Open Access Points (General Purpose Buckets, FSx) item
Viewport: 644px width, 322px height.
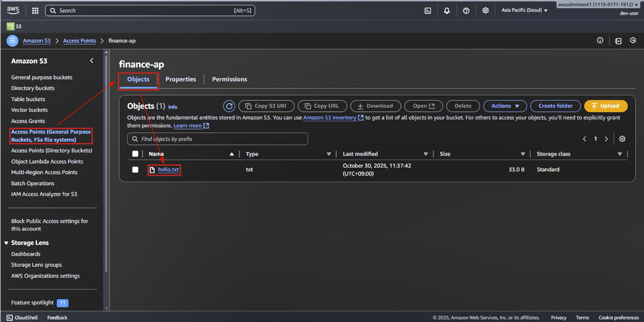(51, 136)
